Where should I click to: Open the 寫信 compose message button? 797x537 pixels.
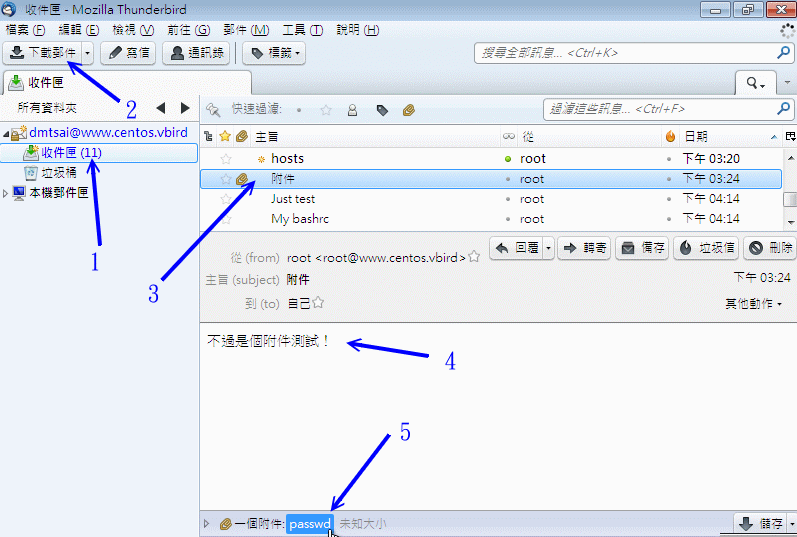128,52
